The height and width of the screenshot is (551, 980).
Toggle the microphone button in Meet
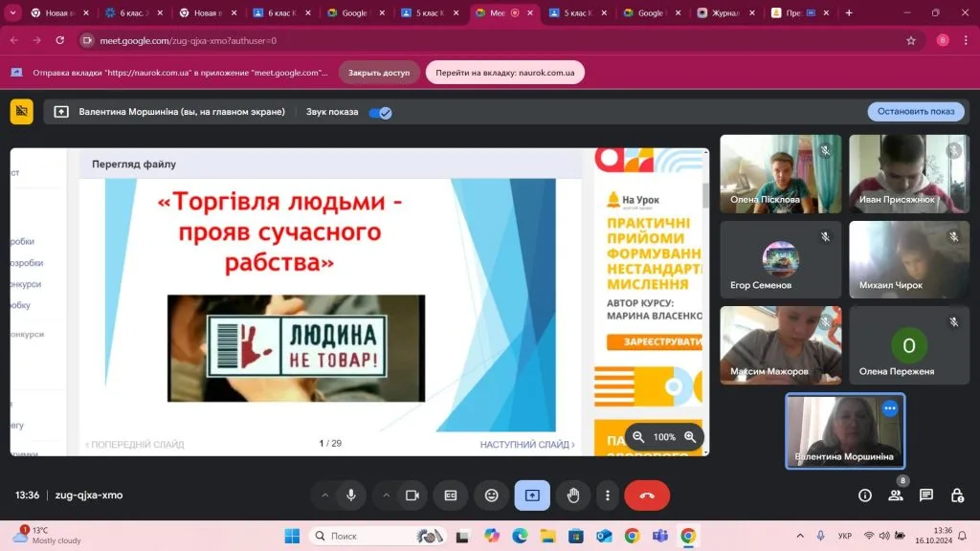(x=351, y=496)
